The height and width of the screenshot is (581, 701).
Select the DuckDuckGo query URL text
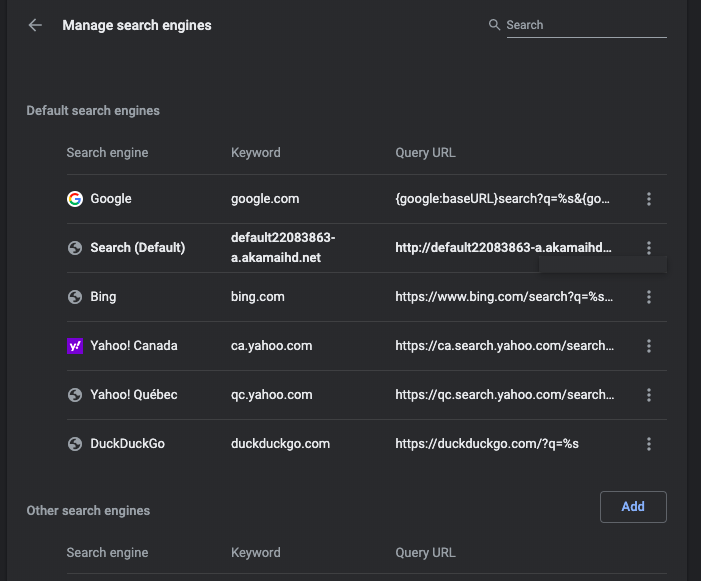[x=487, y=444]
